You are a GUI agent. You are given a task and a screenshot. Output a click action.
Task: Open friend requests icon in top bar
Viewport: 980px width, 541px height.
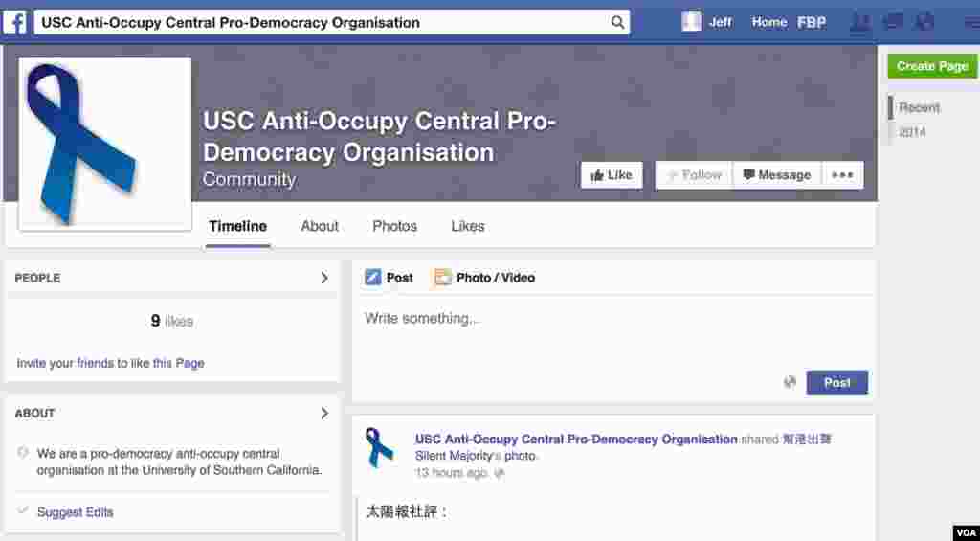tap(860, 22)
